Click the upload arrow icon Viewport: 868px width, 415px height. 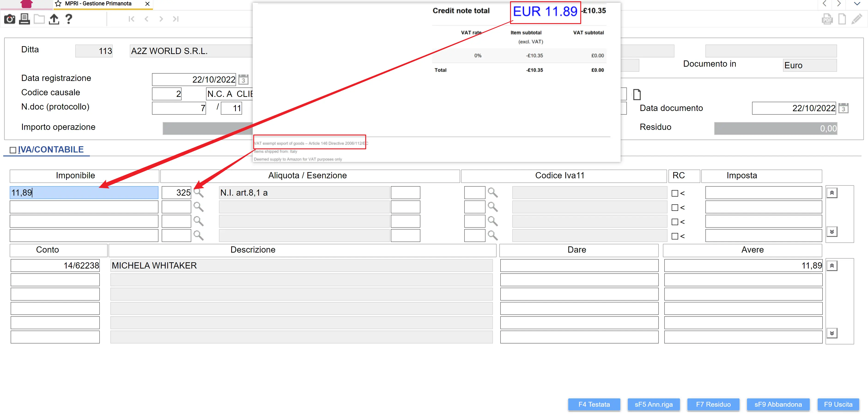point(54,19)
